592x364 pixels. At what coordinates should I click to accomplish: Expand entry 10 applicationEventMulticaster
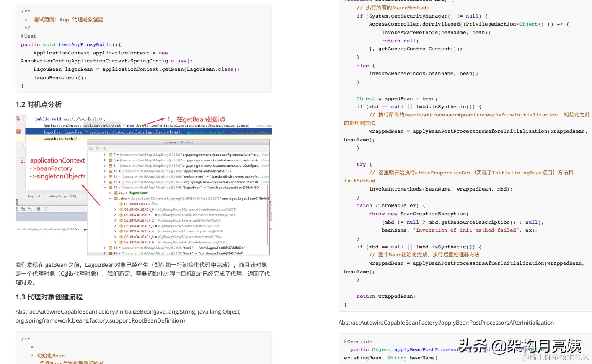pyautogui.click(x=105, y=171)
